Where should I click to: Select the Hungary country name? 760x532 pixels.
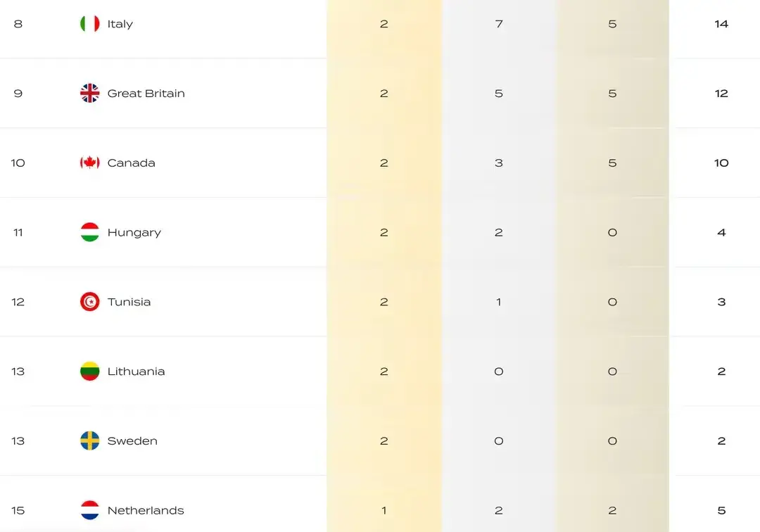[134, 232]
